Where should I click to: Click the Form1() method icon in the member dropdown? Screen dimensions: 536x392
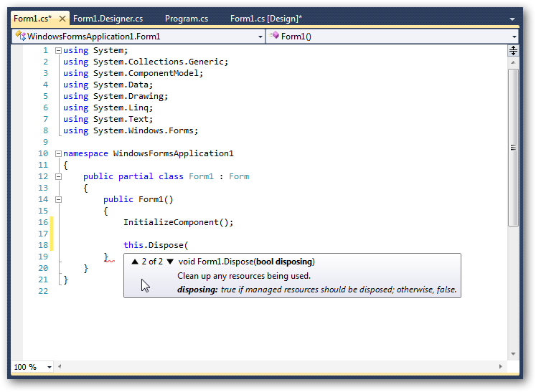pyautogui.click(x=274, y=36)
